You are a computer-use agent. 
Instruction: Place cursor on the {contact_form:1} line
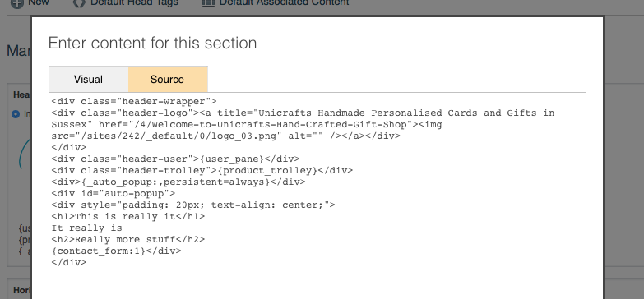116,251
